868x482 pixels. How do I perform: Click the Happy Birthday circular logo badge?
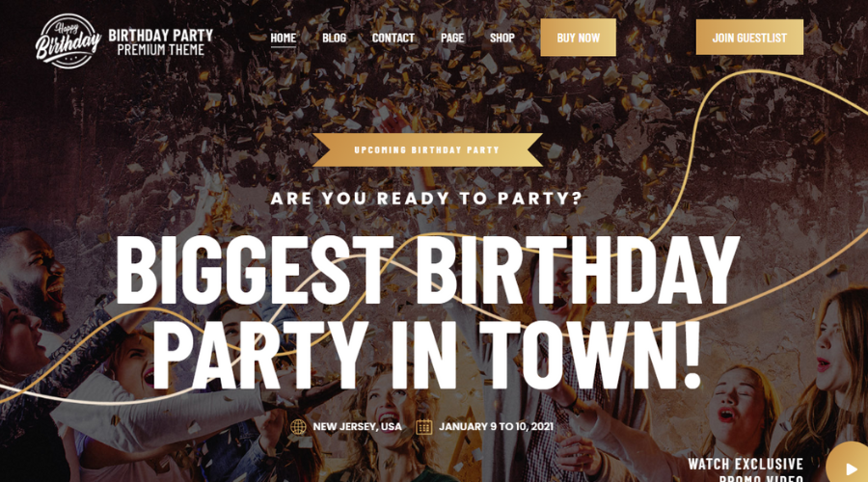point(68,40)
